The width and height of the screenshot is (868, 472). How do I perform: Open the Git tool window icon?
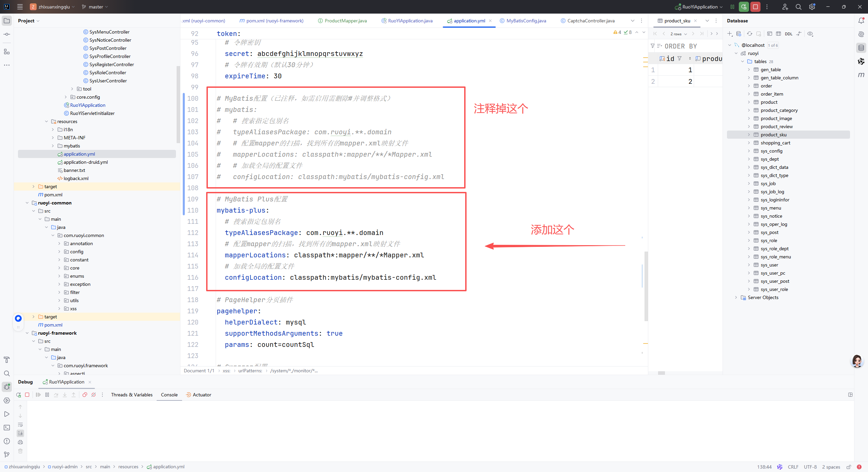tap(6, 454)
